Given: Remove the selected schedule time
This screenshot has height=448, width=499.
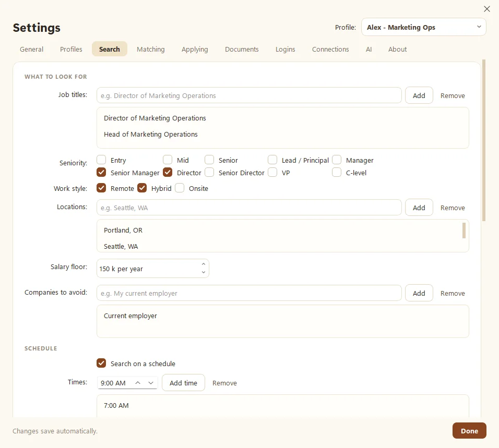Looking at the screenshot, I should [x=224, y=383].
